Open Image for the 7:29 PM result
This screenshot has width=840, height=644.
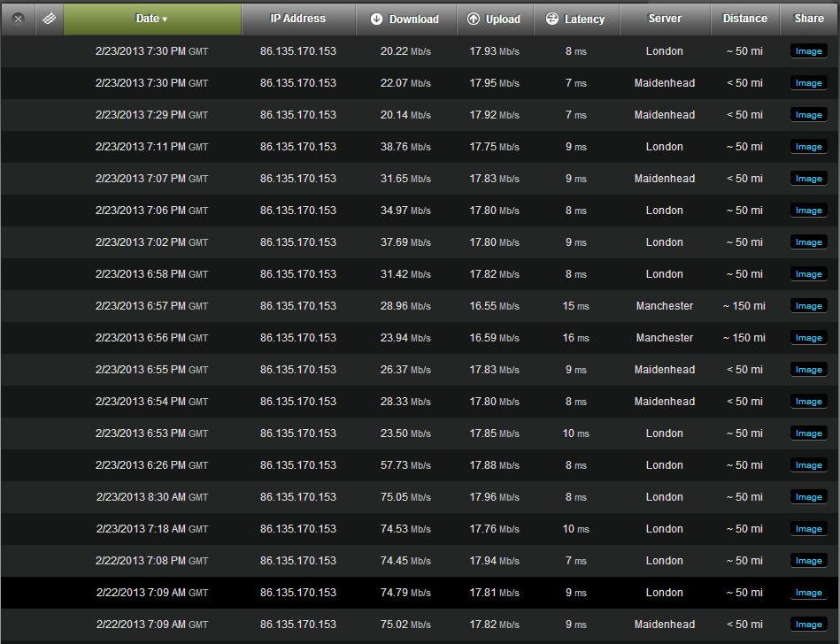[808, 115]
